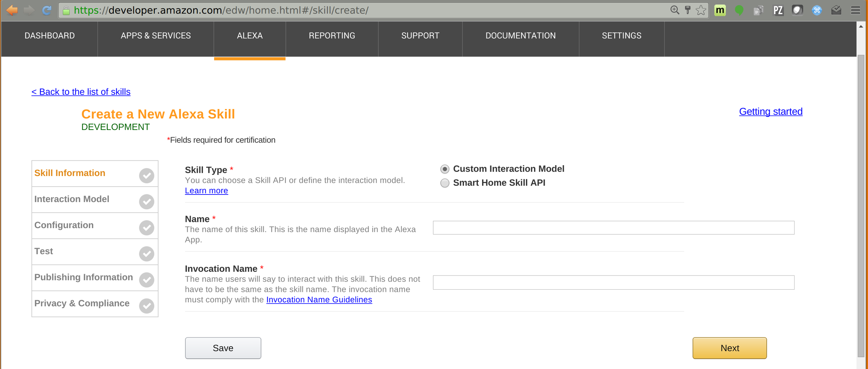Viewport: 868px width, 369px height.
Task: Click the green Evernote-style extension icon
Action: 739,10
